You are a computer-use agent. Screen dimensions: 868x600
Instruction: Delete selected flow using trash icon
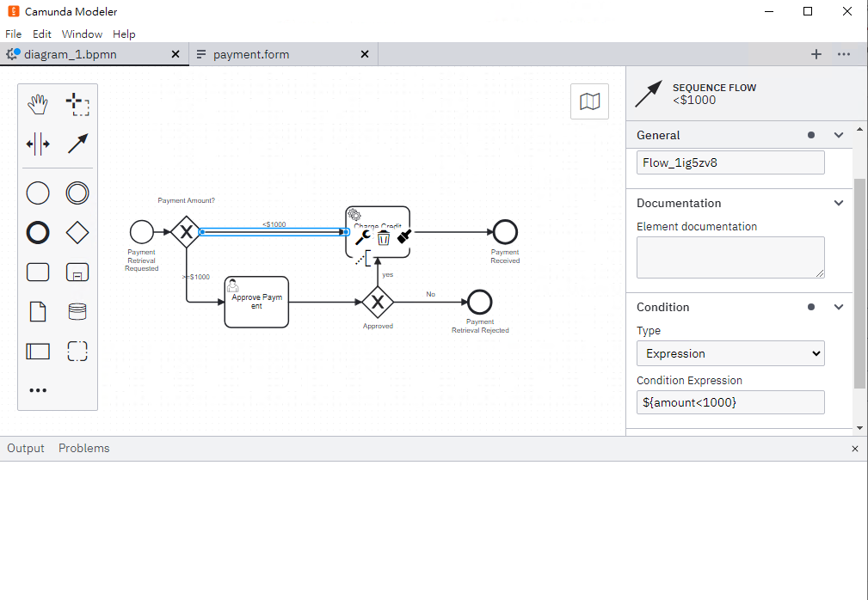pyautogui.click(x=384, y=238)
